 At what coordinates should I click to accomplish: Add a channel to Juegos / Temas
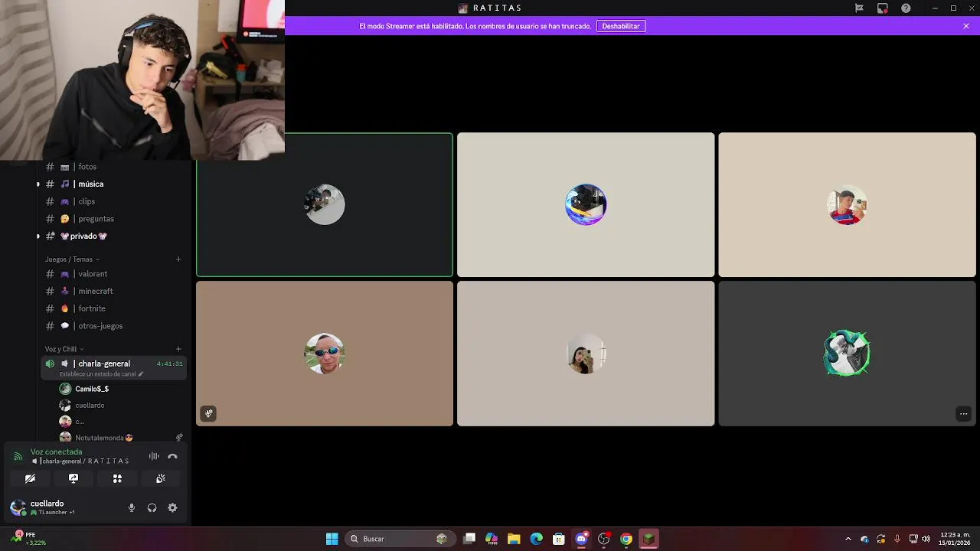tap(178, 259)
